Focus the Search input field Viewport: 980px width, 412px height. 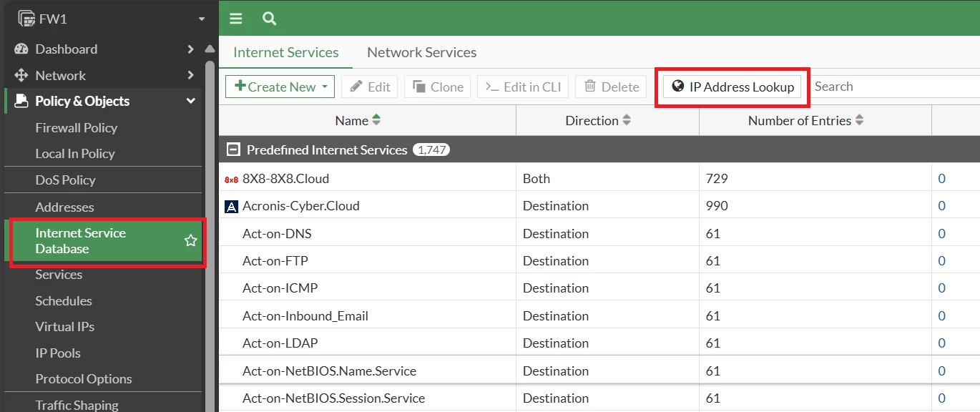[x=894, y=87]
